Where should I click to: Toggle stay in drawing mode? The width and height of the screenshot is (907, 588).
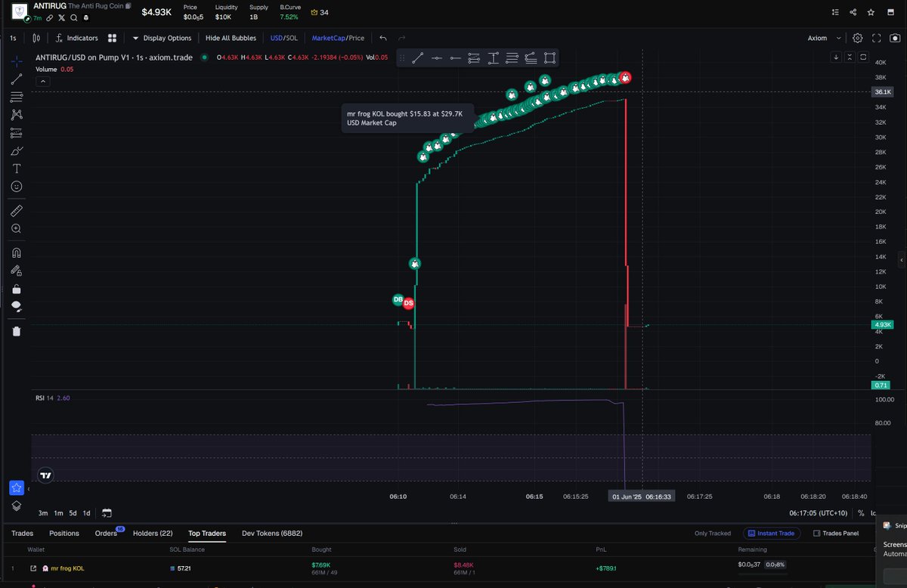(x=17, y=271)
